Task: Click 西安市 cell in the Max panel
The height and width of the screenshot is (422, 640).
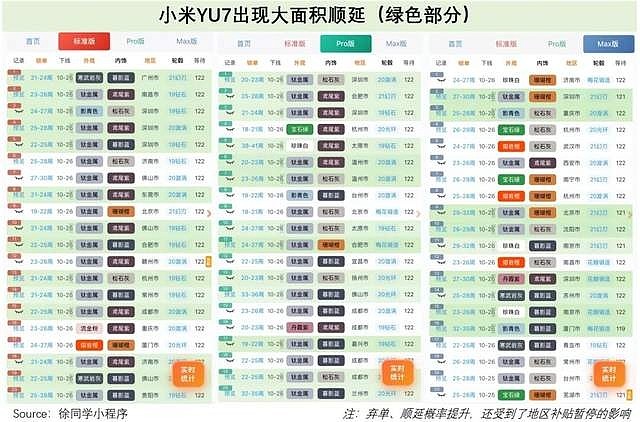Action: [571, 163]
